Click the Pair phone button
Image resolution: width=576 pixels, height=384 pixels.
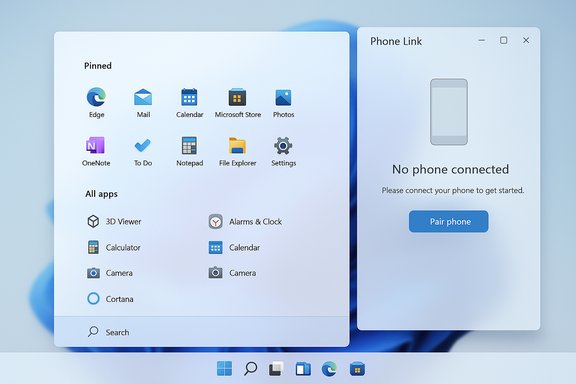[449, 221]
